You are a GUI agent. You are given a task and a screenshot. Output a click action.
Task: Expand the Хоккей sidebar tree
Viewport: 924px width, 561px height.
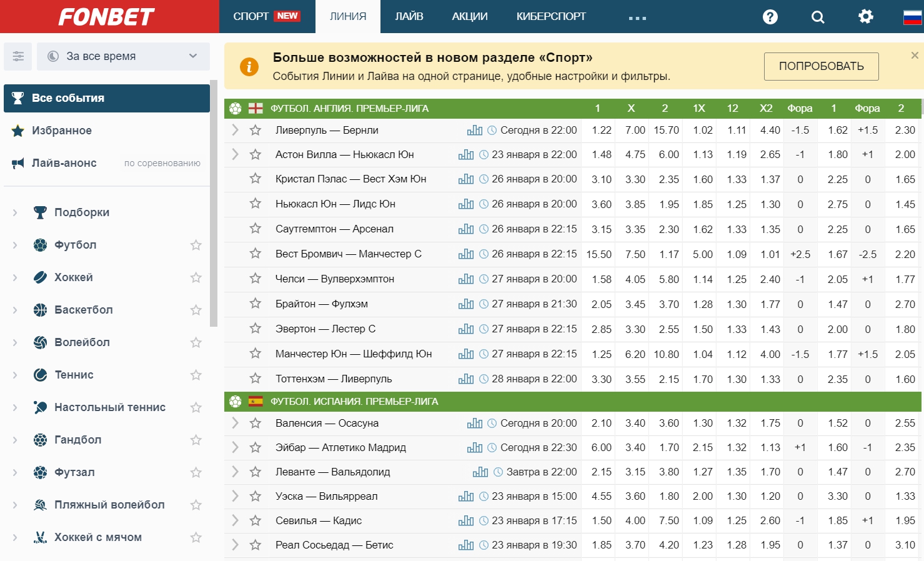(15, 277)
